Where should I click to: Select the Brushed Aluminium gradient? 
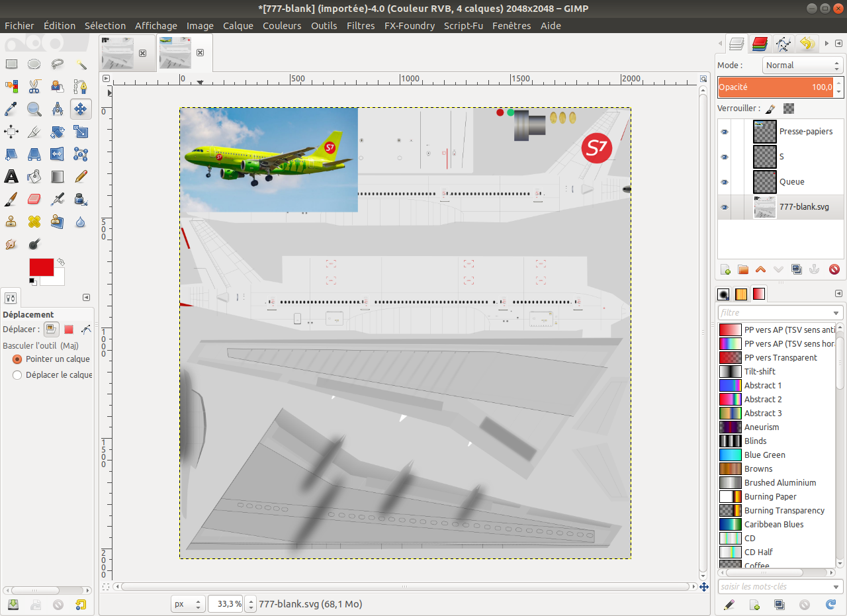click(780, 483)
